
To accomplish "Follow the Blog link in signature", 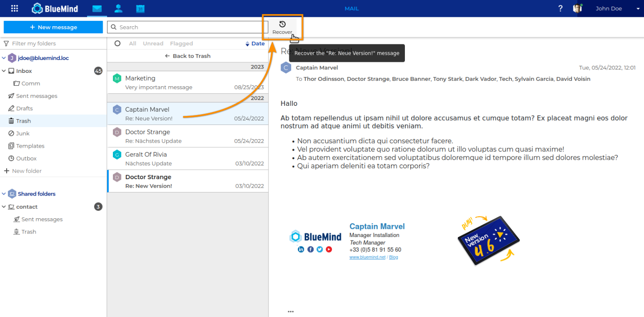I will coord(394,257).
